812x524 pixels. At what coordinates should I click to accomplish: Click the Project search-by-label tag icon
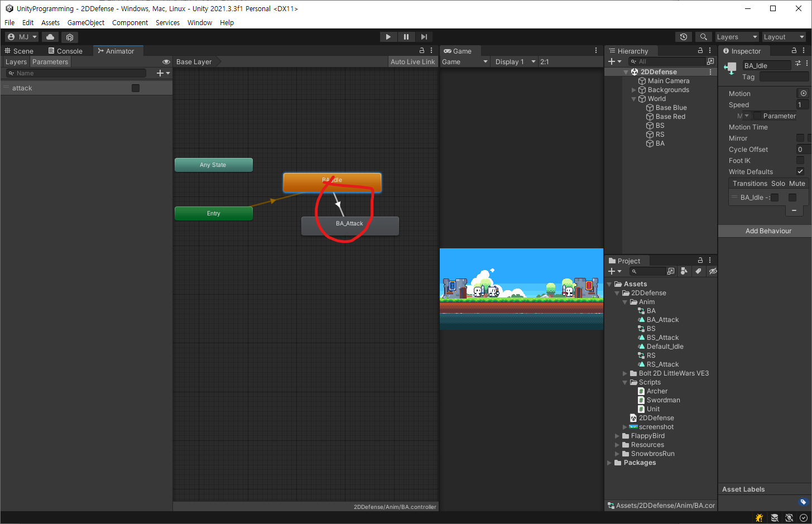[698, 271]
